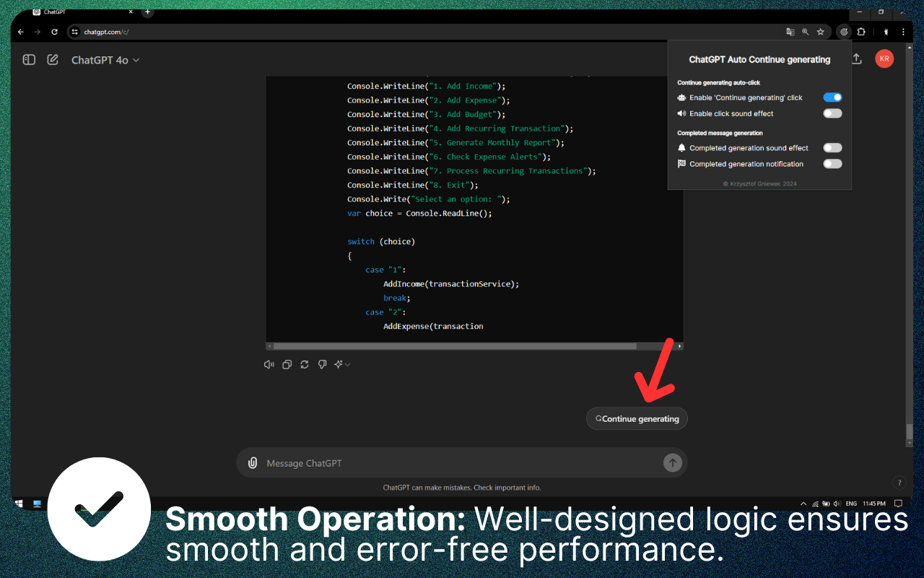Open the browser Extensions puzzle icon
The height and width of the screenshot is (578, 924).
[x=861, y=32]
